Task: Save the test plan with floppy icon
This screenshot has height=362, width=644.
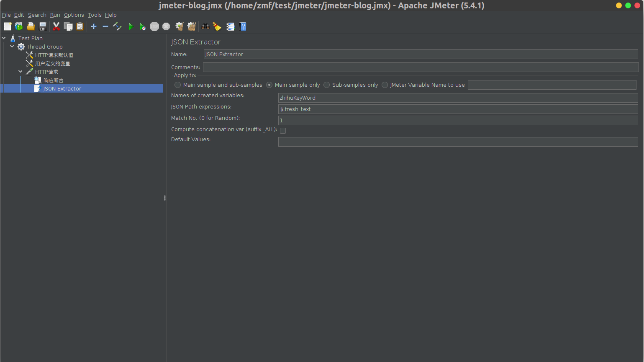Action: click(42, 26)
